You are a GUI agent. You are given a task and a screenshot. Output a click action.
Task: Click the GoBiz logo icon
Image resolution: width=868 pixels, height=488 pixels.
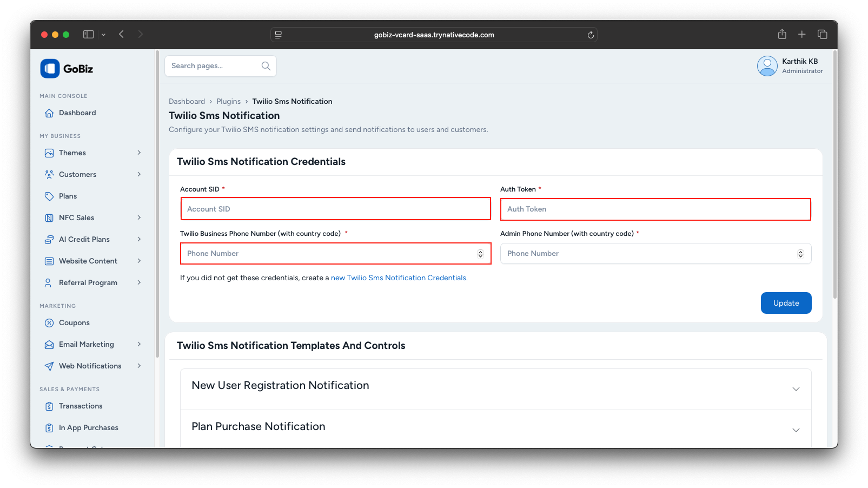50,69
